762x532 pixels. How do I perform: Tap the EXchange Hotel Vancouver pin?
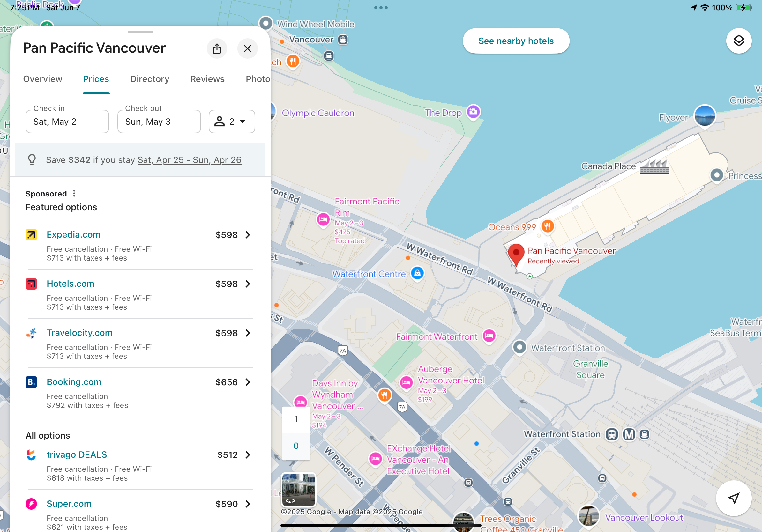[375, 459]
